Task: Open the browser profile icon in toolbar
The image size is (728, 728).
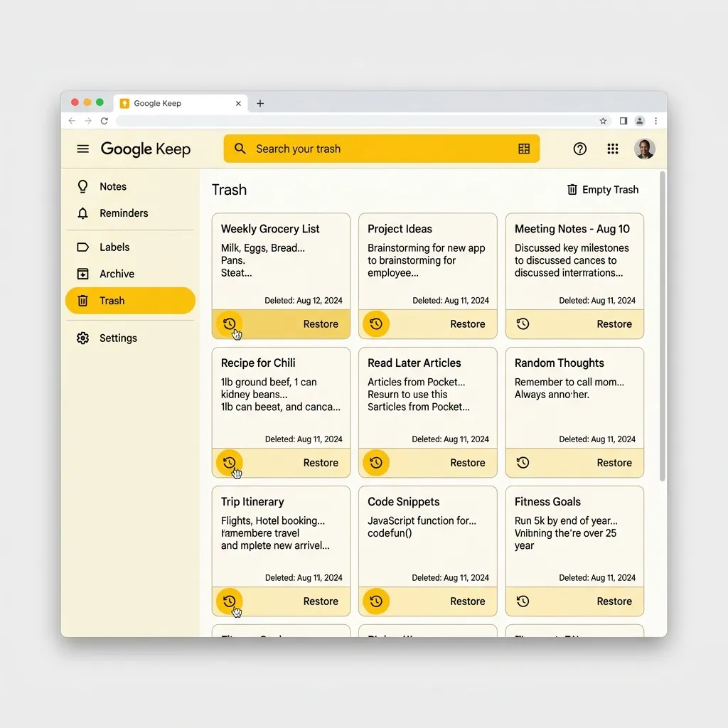Action: [x=640, y=121]
